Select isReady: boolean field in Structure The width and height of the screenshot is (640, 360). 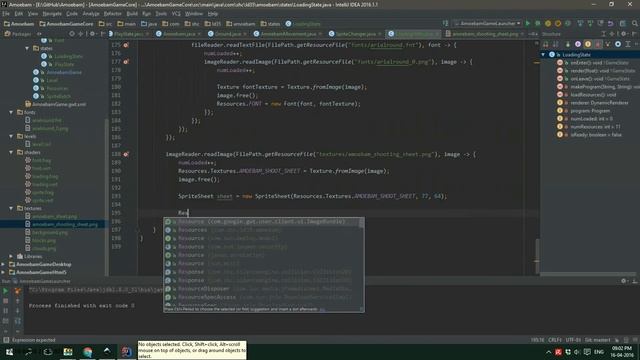point(596,135)
